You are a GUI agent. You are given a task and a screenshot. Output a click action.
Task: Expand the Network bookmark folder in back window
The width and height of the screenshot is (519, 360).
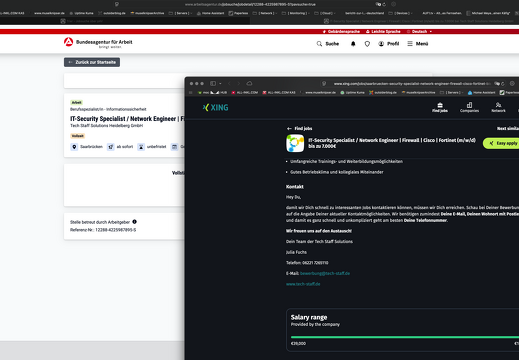[x=265, y=13]
